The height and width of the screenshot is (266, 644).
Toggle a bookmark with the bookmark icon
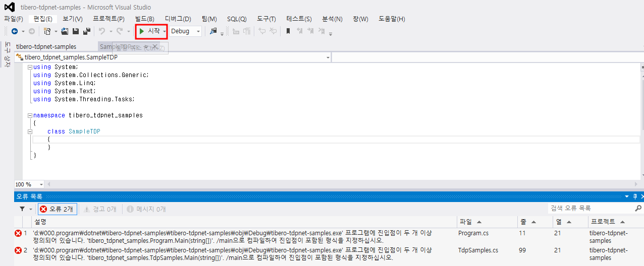[288, 31]
